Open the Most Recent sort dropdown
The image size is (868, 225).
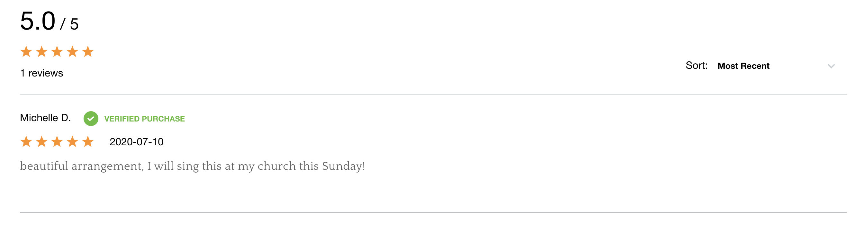[776, 66]
